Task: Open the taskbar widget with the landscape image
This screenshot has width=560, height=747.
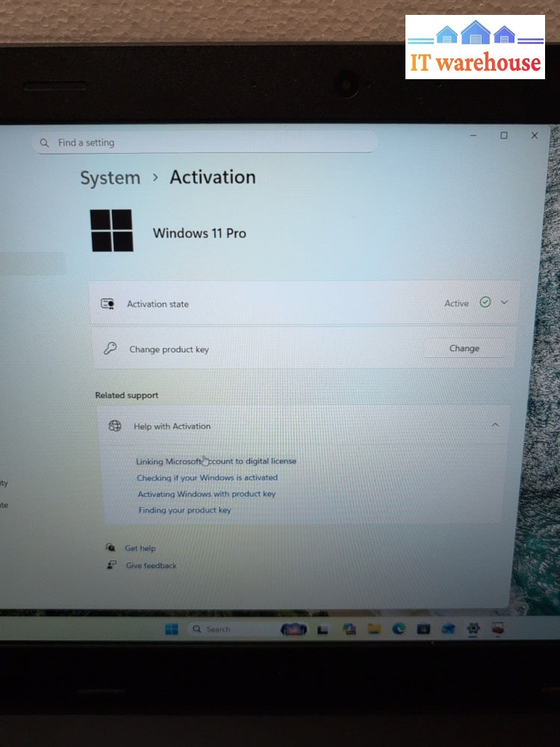Action: tap(293, 629)
